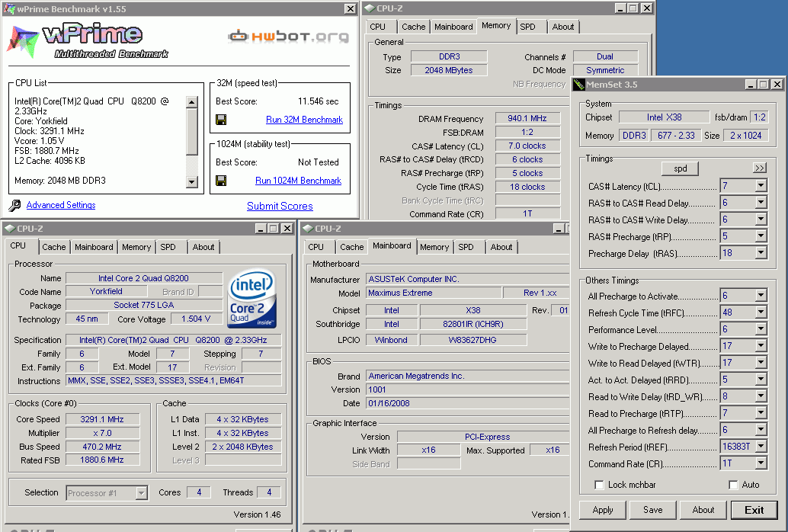
Task: Open the MemSet Command Rate (CR) dropdown
Action: tap(761, 463)
